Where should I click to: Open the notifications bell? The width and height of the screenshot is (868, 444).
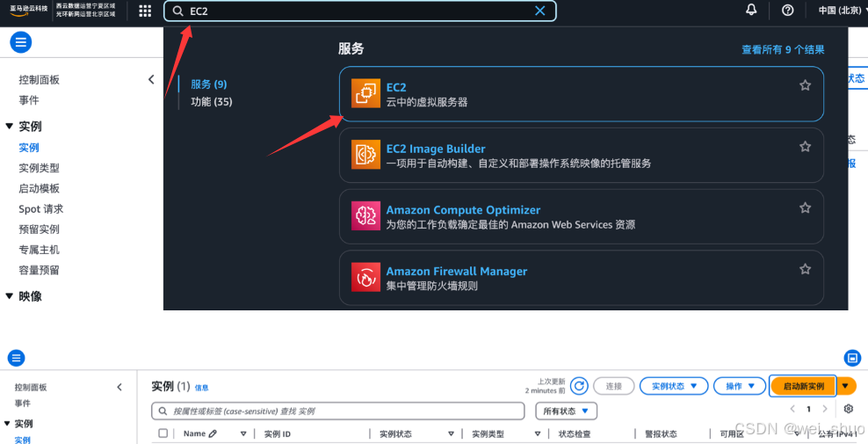pyautogui.click(x=751, y=10)
